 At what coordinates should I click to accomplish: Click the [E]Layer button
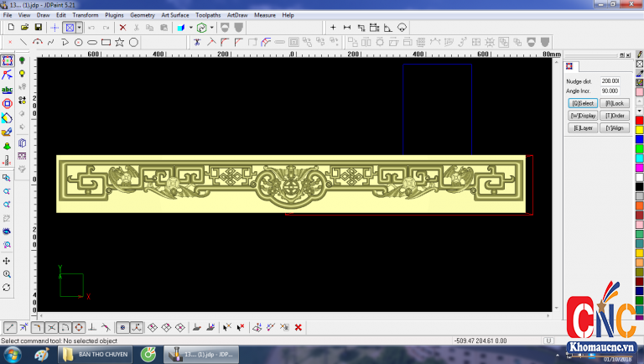tap(582, 127)
